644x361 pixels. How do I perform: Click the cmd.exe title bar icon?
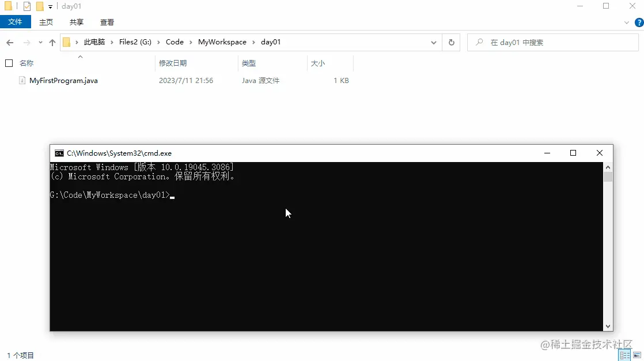tap(59, 153)
